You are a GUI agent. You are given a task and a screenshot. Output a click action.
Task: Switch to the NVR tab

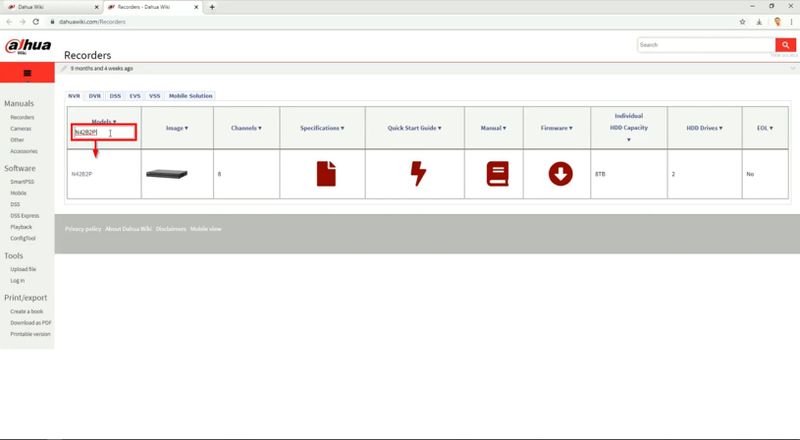point(74,96)
